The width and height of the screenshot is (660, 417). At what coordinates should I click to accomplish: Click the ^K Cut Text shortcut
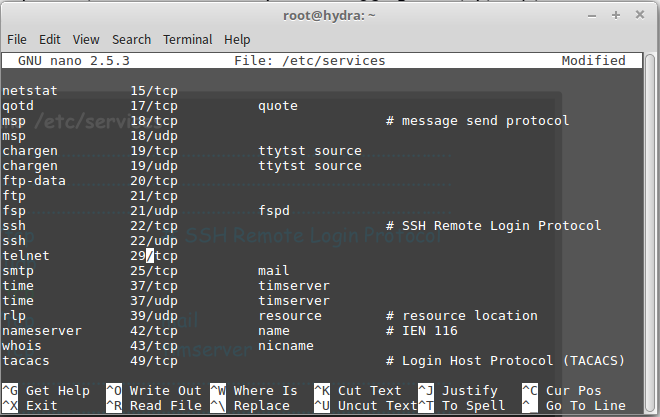pyautogui.click(x=358, y=390)
